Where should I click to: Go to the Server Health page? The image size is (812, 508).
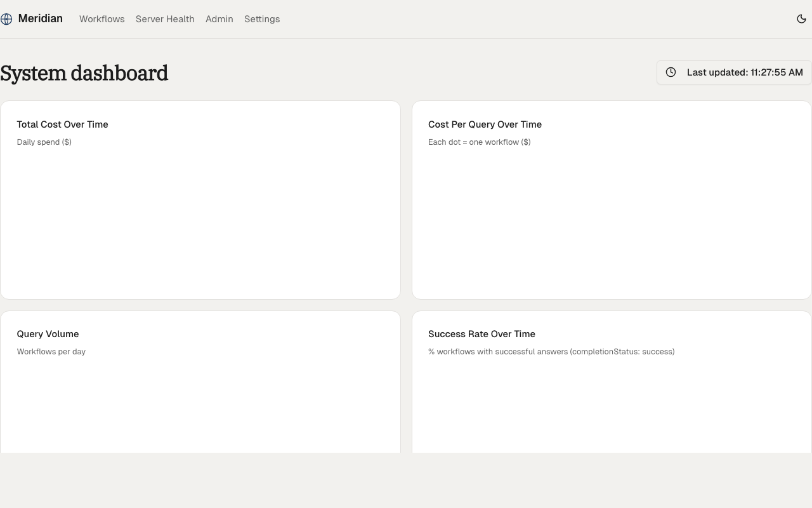click(165, 19)
